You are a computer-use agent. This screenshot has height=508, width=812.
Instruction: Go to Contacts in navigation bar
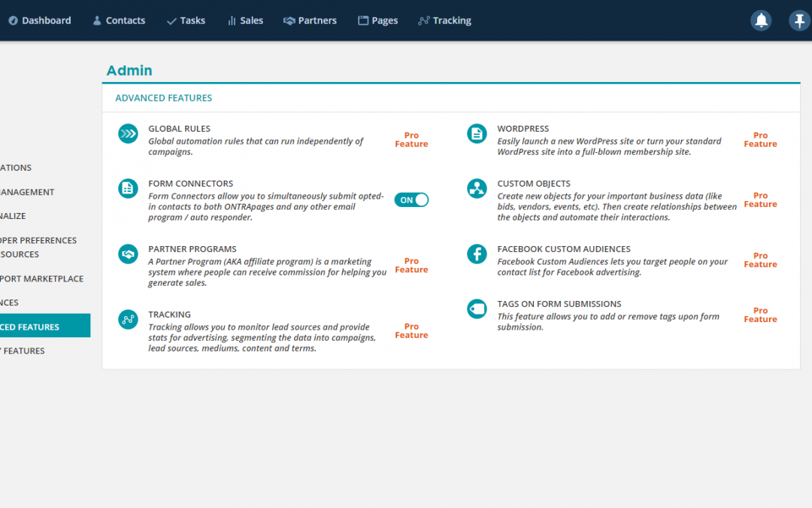click(x=119, y=20)
